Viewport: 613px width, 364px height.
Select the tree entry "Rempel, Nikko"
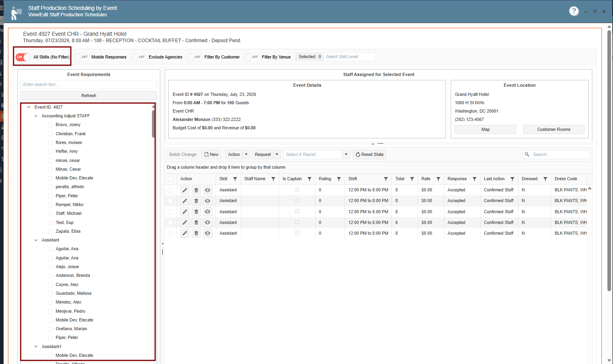pos(70,205)
